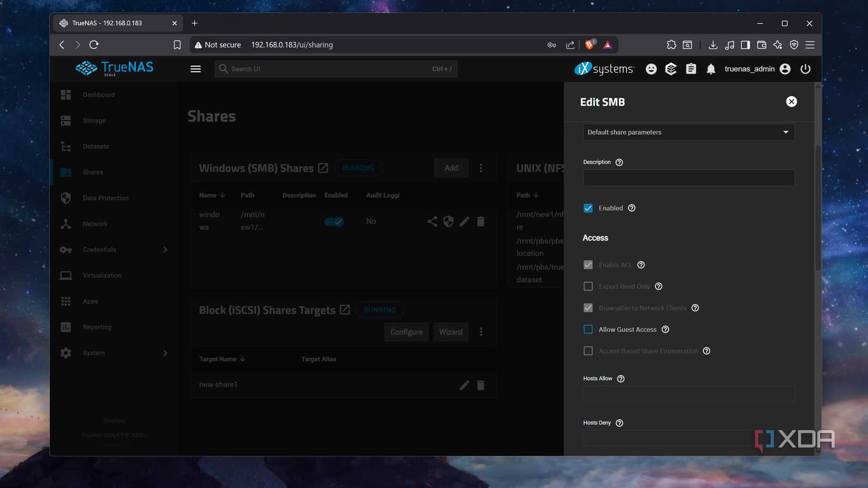Open the power menu icon
The image size is (868, 488).
(805, 69)
